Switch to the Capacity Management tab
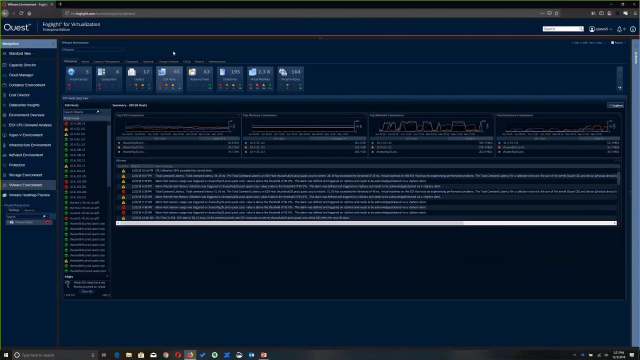 click(x=107, y=62)
